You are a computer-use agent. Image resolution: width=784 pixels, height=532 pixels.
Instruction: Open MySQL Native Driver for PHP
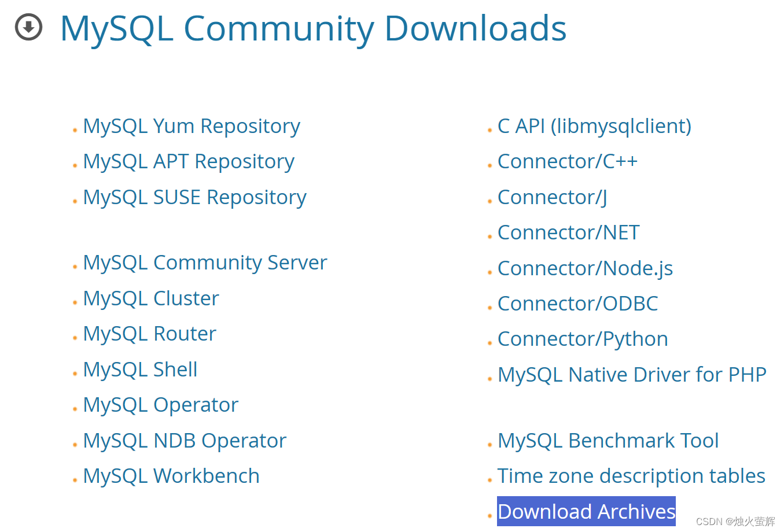point(632,375)
